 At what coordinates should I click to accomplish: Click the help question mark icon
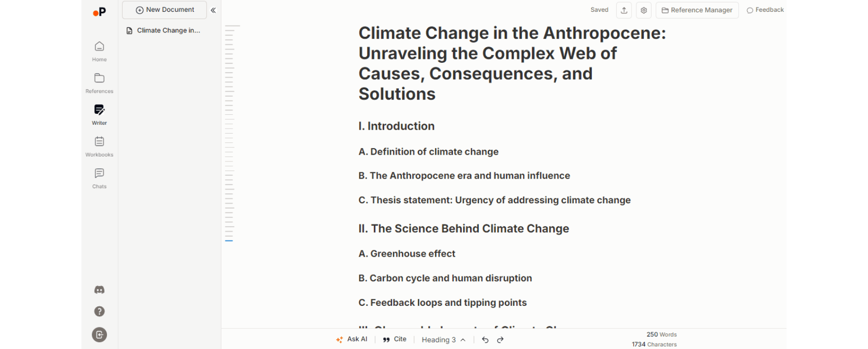(99, 311)
